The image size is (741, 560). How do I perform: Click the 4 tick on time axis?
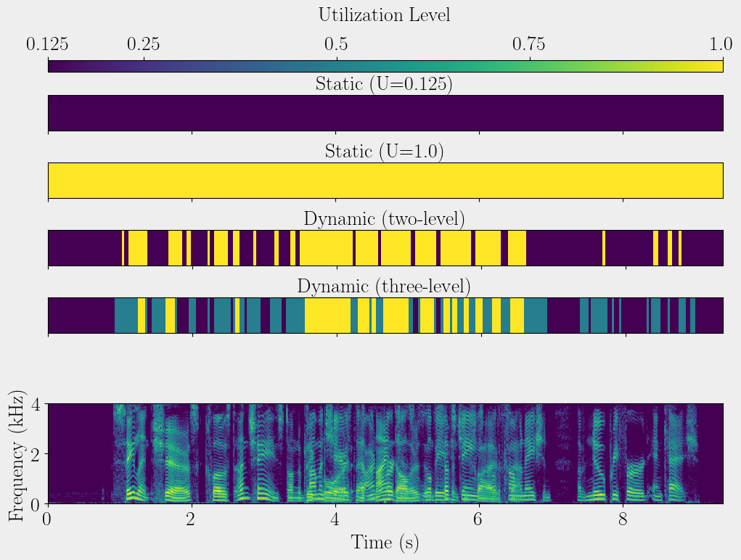335,519
